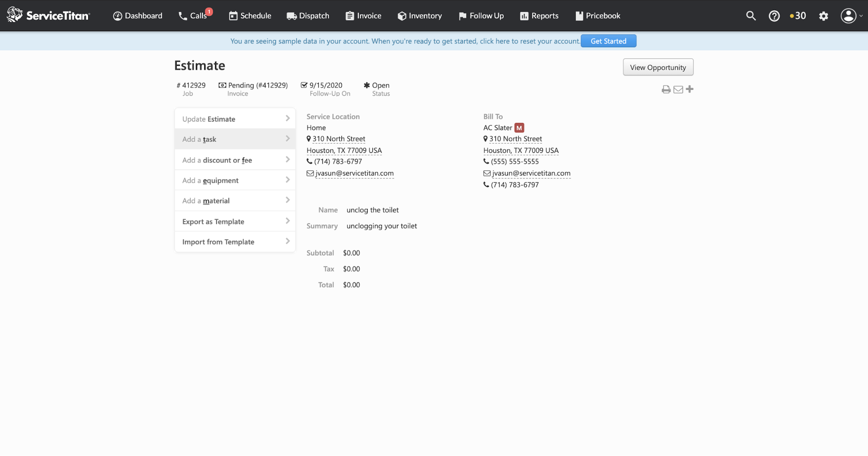The height and width of the screenshot is (456, 868).
Task: Click the email estimate envelope icon
Action: (678, 89)
